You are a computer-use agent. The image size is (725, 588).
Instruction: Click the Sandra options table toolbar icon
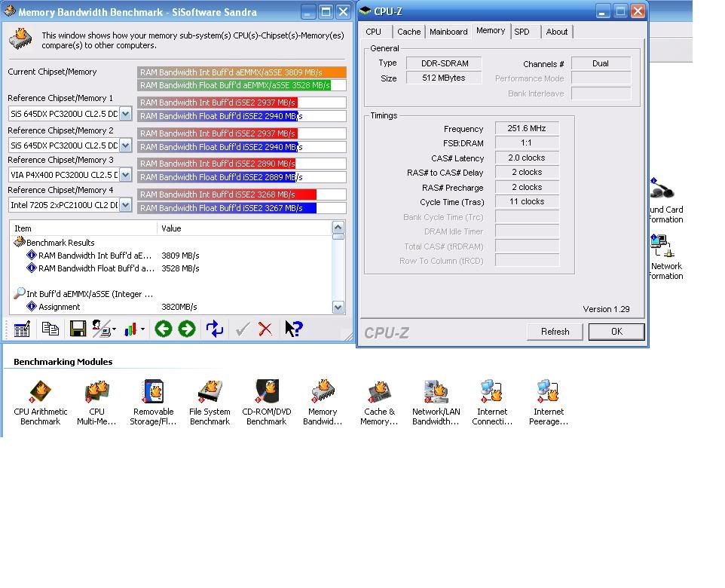coord(22,329)
